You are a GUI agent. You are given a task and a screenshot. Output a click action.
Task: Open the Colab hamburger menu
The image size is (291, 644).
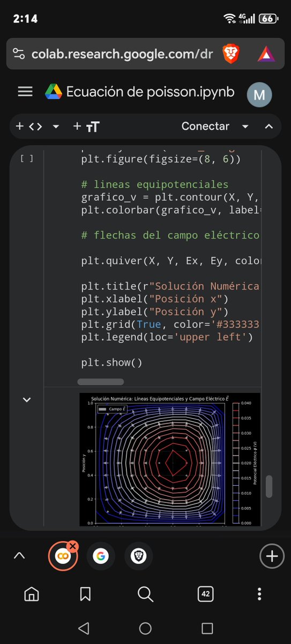point(25,92)
